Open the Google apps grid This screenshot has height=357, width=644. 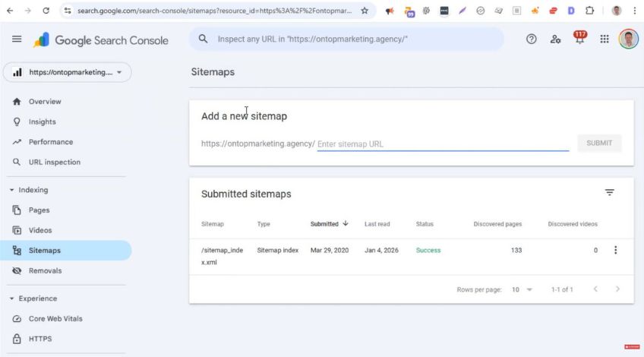tap(605, 39)
